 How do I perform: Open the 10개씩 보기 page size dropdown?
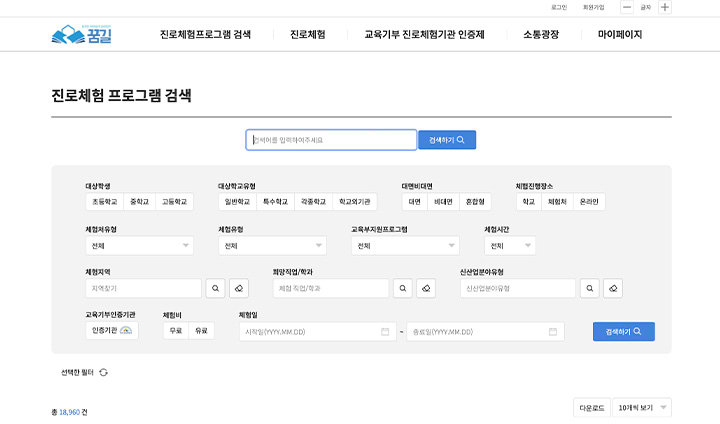[x=641, y=408]
